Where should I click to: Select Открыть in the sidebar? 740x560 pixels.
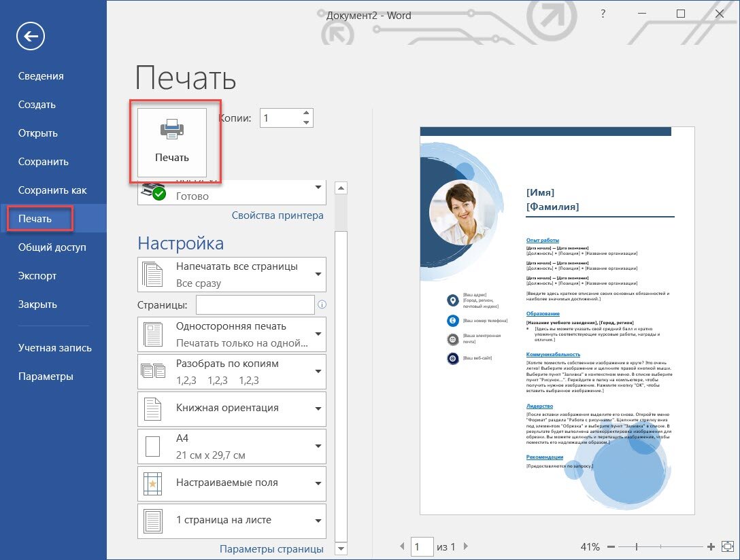click(x=38, y=133)
